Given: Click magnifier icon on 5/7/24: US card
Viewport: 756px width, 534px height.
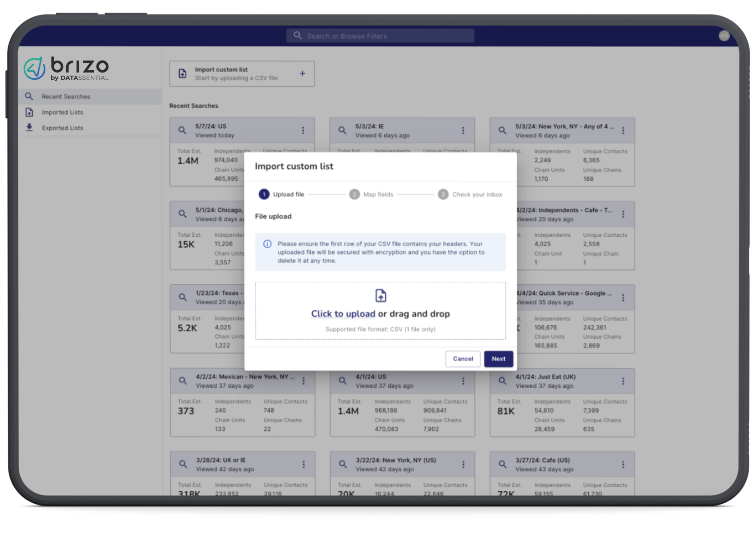Looking at the screenshot, I should (x=182, y=130).
